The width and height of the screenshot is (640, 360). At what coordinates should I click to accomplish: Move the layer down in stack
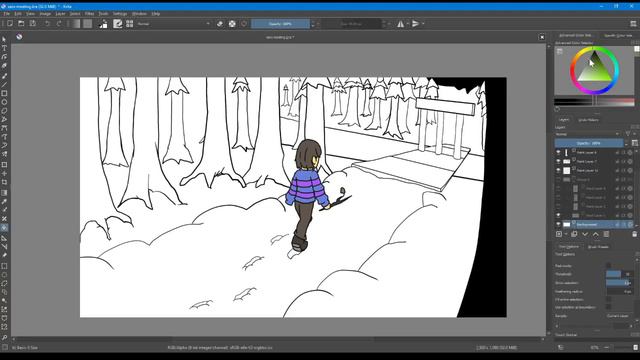coord(585,234)
